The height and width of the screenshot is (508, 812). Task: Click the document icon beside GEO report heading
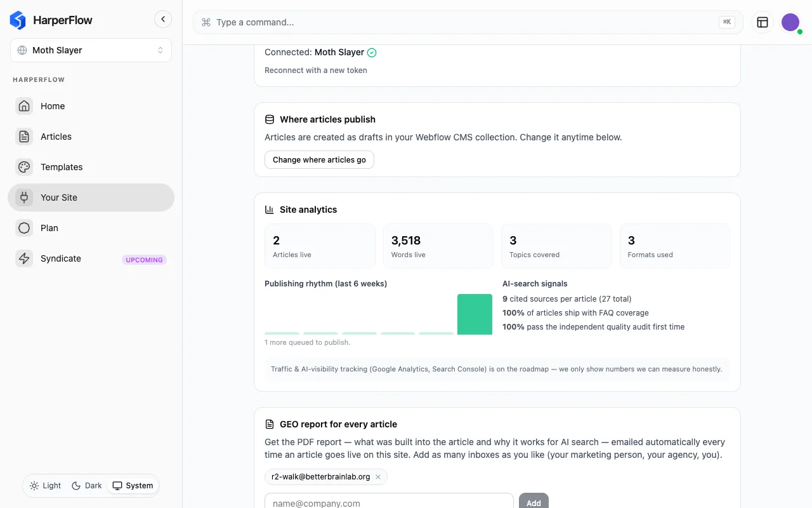point(270,424)
